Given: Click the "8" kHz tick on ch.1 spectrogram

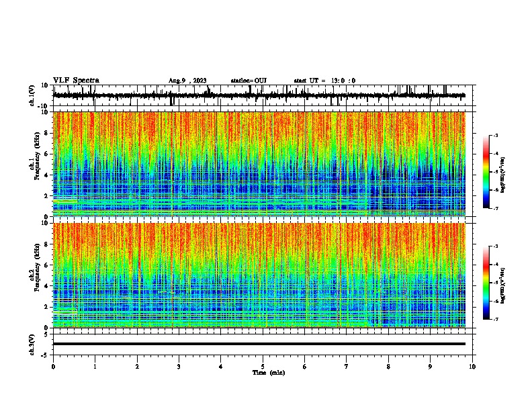Looking at the screenshot, I should (46, 133).
